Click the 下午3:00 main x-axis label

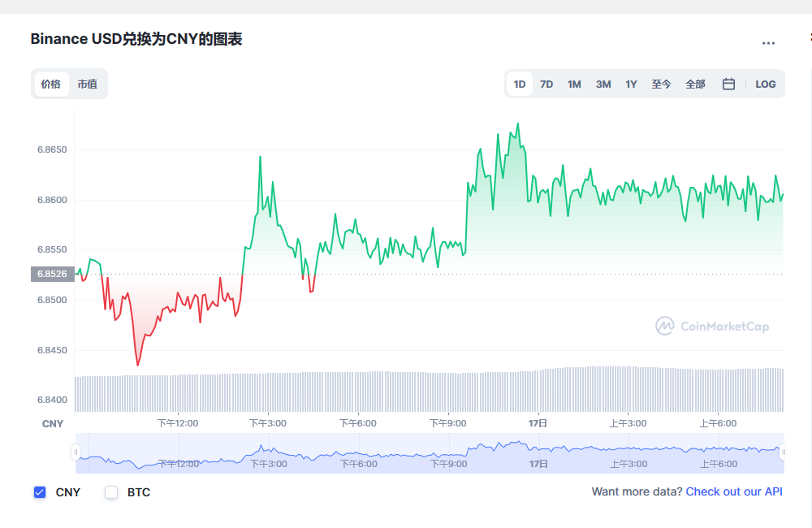[x=268, y=423]
